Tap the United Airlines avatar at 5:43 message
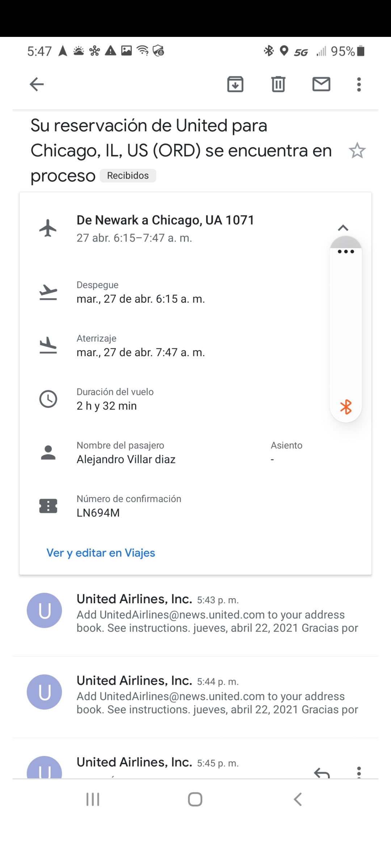 point(45,610)
